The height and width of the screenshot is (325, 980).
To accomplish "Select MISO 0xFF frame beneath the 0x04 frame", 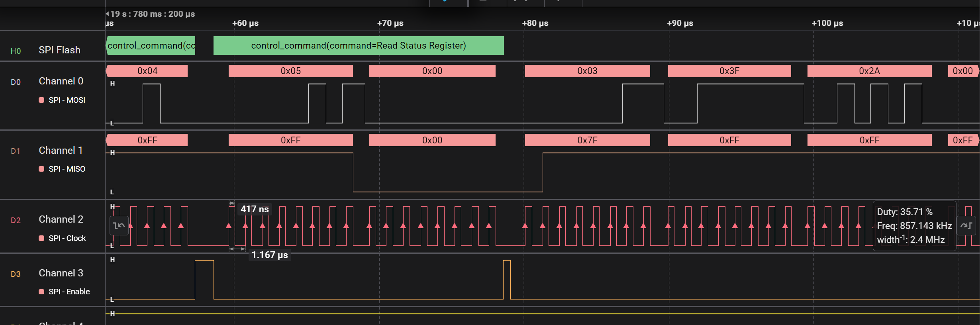I will (x=147, y=140).
